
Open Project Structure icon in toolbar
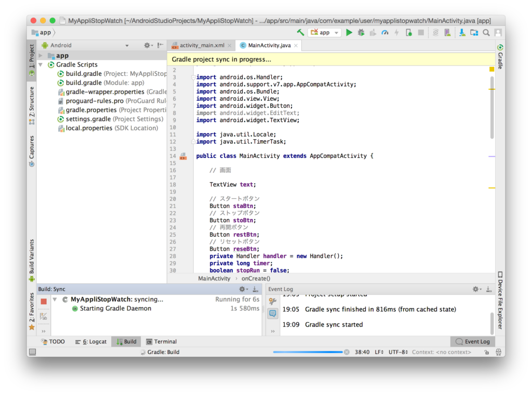474,33
